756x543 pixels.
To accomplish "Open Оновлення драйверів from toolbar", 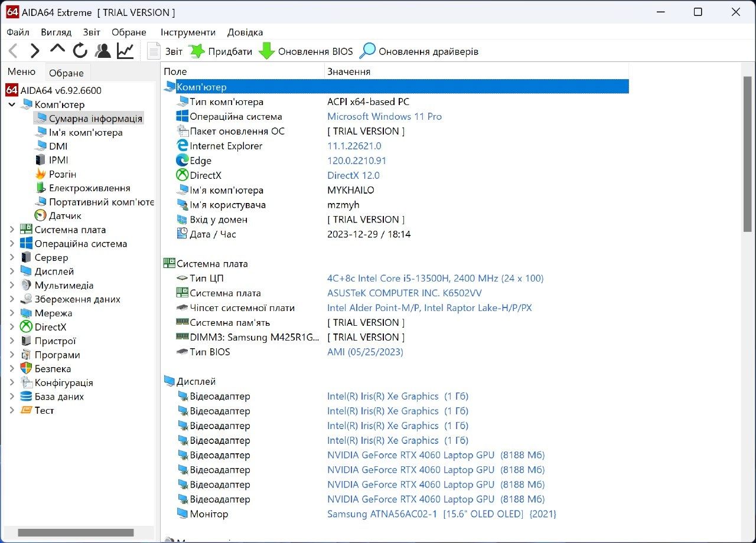I will coord(419,51).
